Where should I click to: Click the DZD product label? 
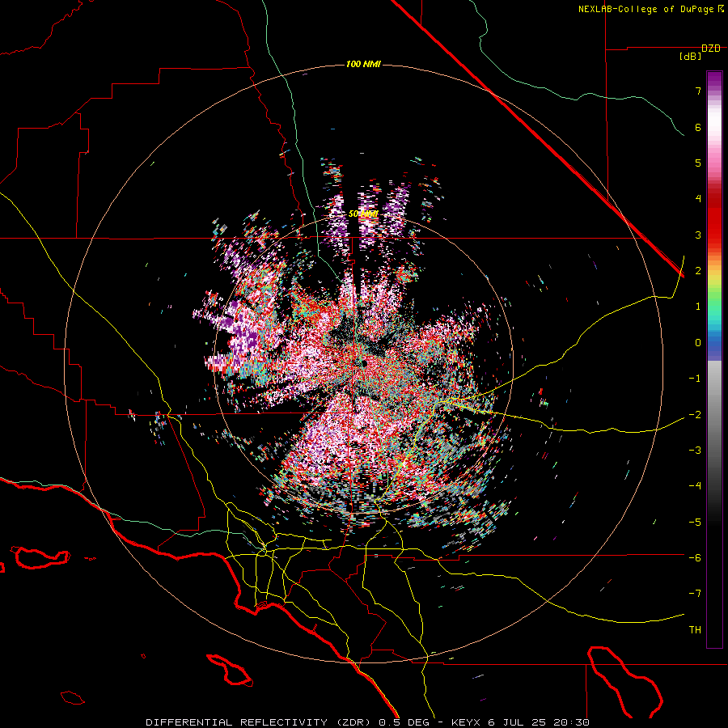pos(711,49)
